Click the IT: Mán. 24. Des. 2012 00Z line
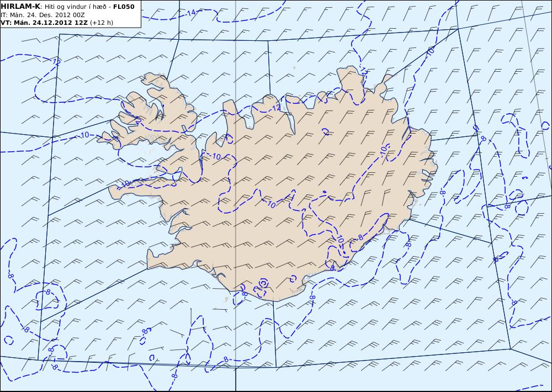The image size is (552, 392). pyautogui.click(x=43, y=15)
